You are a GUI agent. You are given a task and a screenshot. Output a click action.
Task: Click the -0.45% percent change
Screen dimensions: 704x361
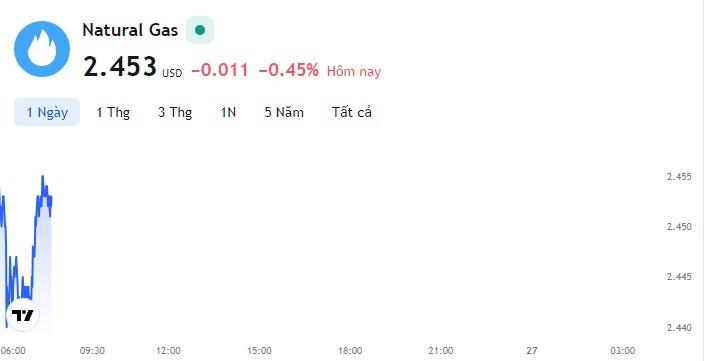pos(289,70)
